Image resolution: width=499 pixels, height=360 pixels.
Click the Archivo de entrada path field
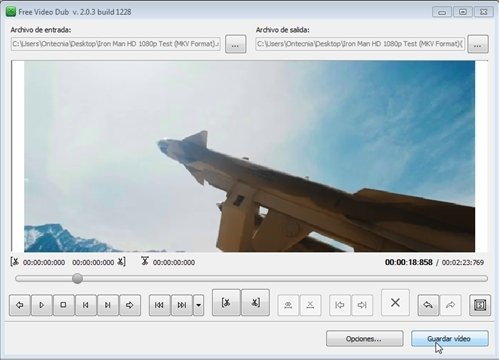pos(116,44)
